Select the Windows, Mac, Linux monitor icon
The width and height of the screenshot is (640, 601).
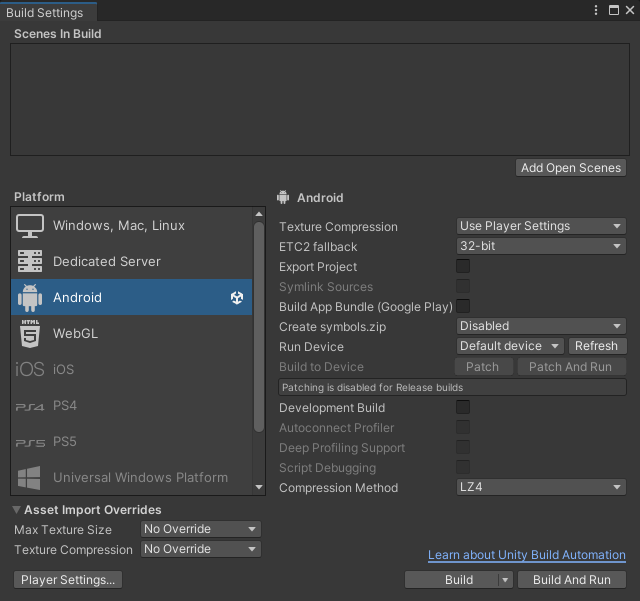click(x=30, y=225)
